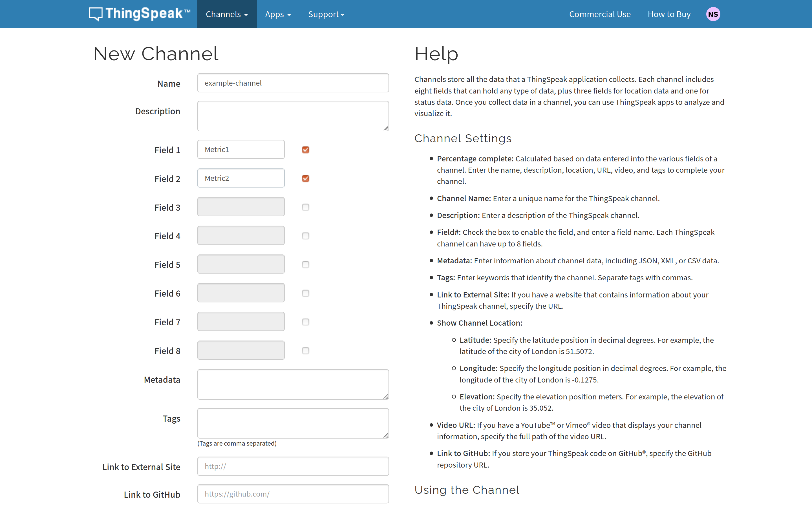
Task: Click the Link to GitHub field
Action: tap(293, 493)
